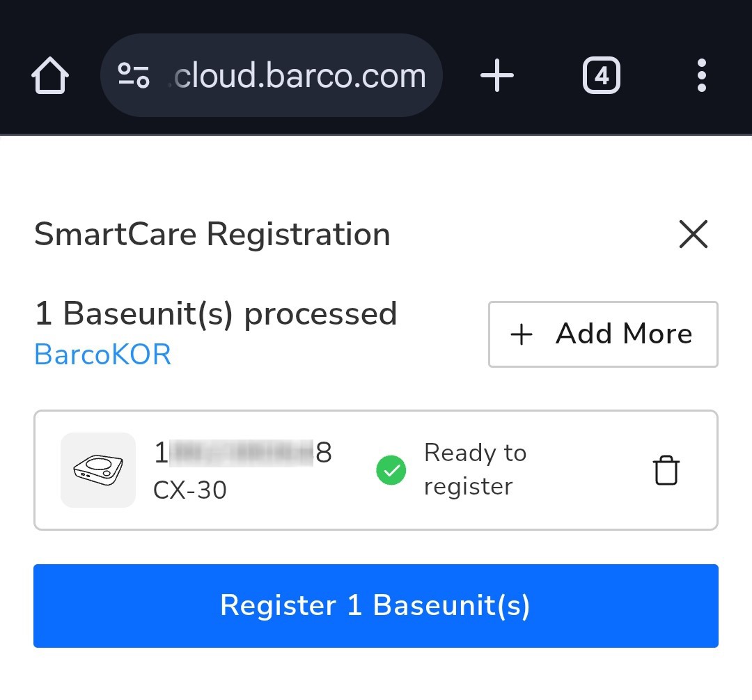The image size is (752, 700).
Task: Open the BarcoKOR link
Action: point(102,355)
